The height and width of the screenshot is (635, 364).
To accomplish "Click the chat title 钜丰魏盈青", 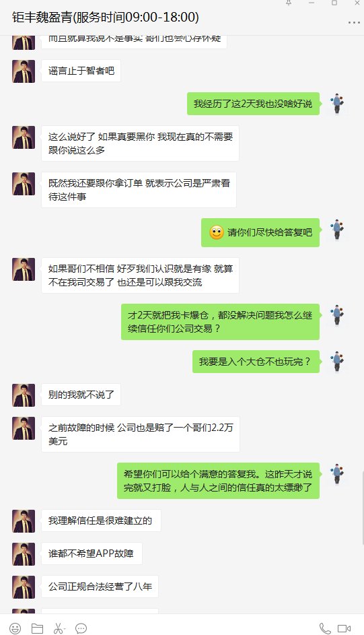I will (x=42, y=18).
